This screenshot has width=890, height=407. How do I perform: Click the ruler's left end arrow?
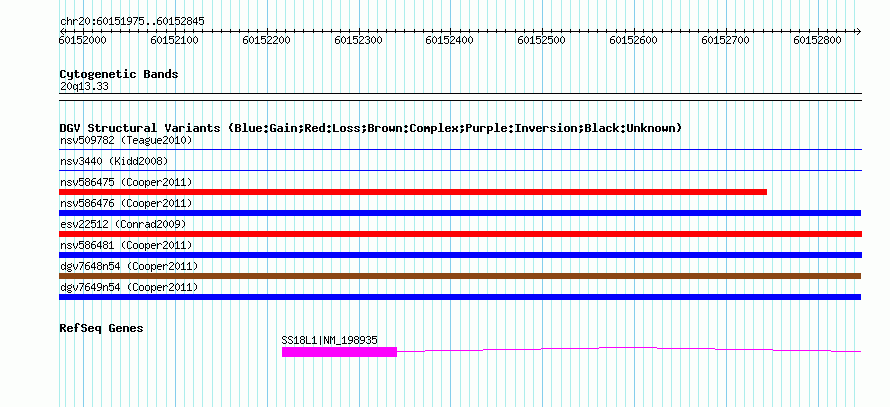[62, 31]
